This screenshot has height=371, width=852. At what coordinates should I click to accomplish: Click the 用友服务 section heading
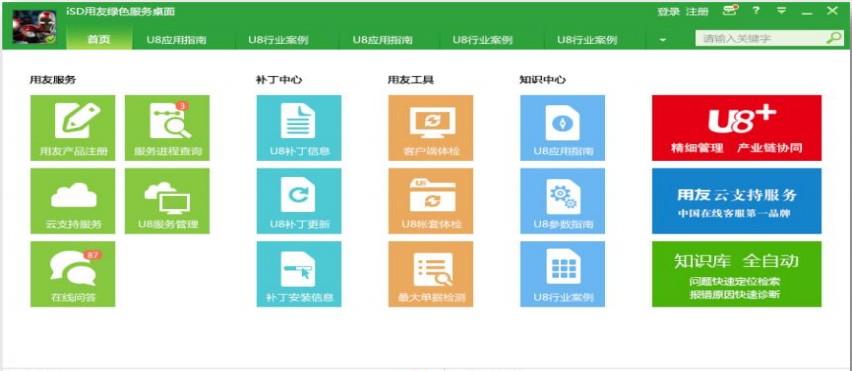tap(53, 80)
